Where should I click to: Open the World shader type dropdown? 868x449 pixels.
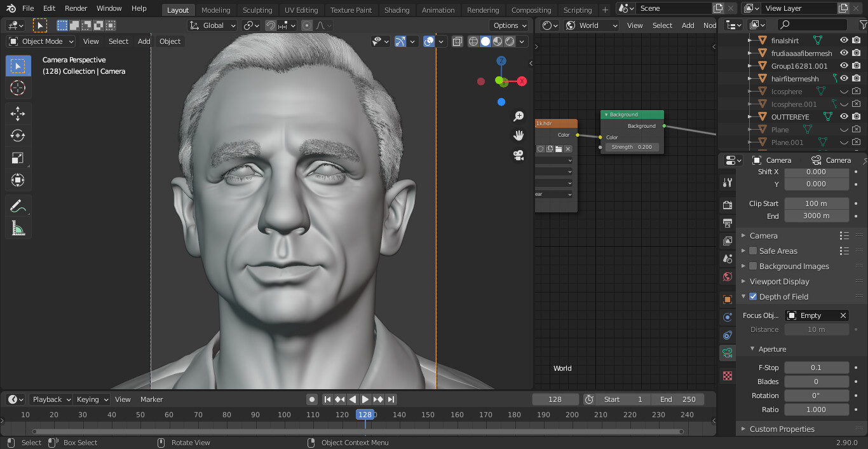click(x=592, y=25)
